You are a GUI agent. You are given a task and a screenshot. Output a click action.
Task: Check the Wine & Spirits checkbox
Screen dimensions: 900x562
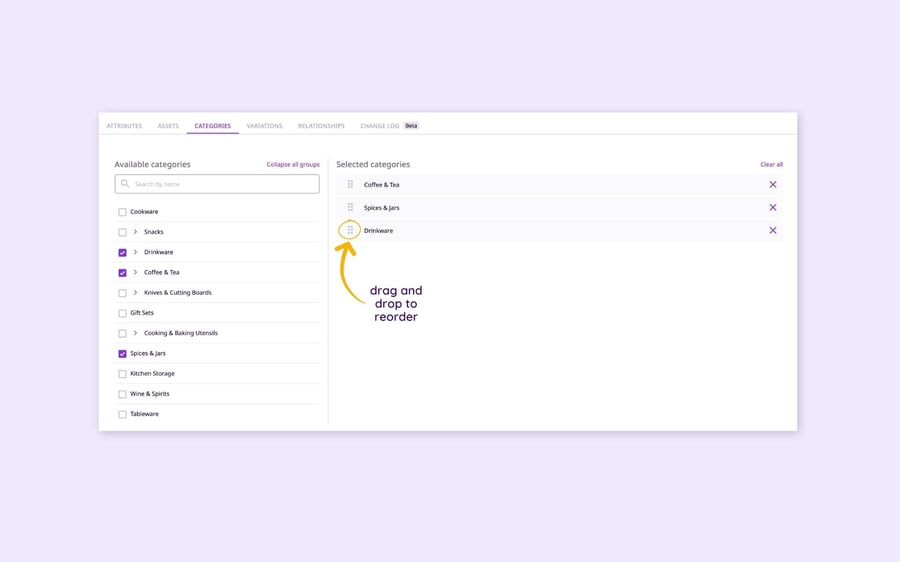(x=122, y=394)
